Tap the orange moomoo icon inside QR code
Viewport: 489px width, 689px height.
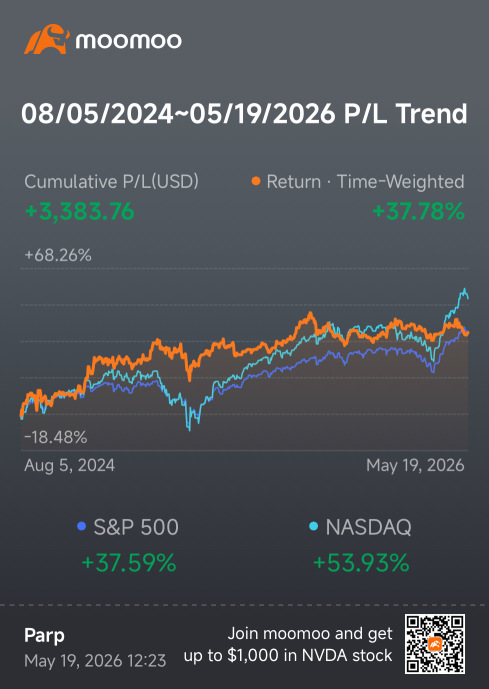[x=435, y=644]
